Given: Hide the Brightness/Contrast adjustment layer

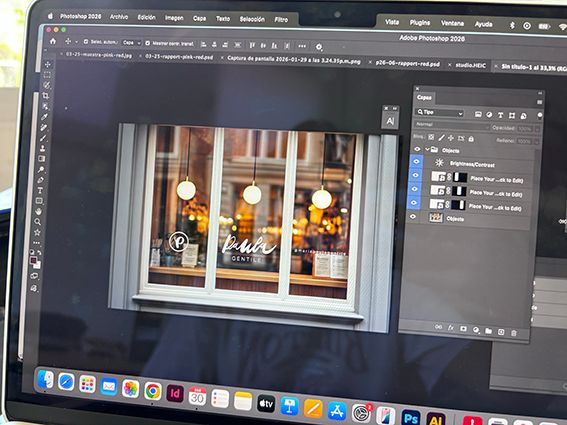Looking at the screenshot, I should 416,161.
